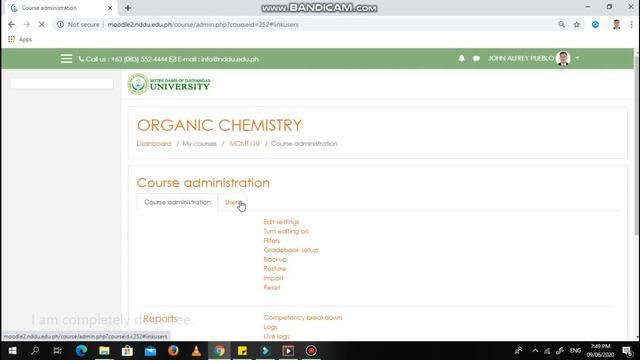
Task: Open the MCMT110 breadcrumb link
Action: pyautogui.click(x=244, y=144)
